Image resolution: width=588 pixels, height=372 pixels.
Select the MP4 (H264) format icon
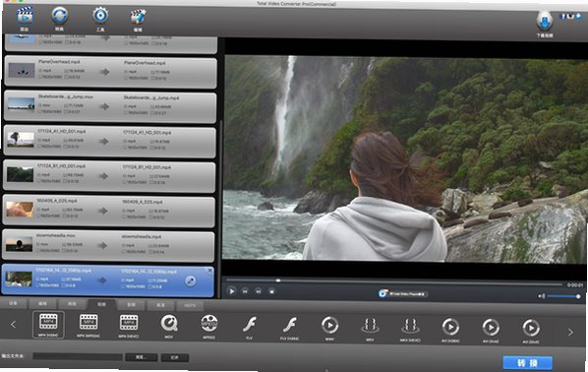(x=49, y=323)
